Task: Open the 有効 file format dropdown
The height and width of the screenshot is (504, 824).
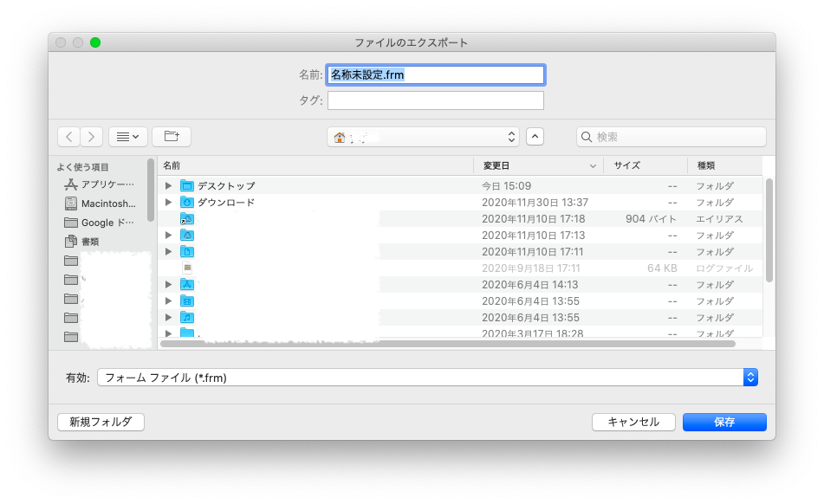Action: tap(427, 378)
